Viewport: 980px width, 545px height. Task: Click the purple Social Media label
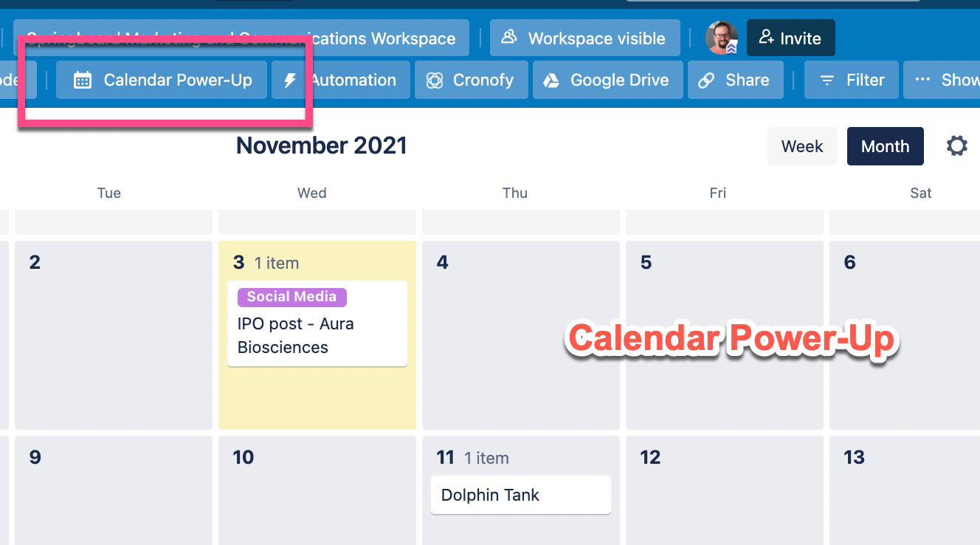click(291, 297)
